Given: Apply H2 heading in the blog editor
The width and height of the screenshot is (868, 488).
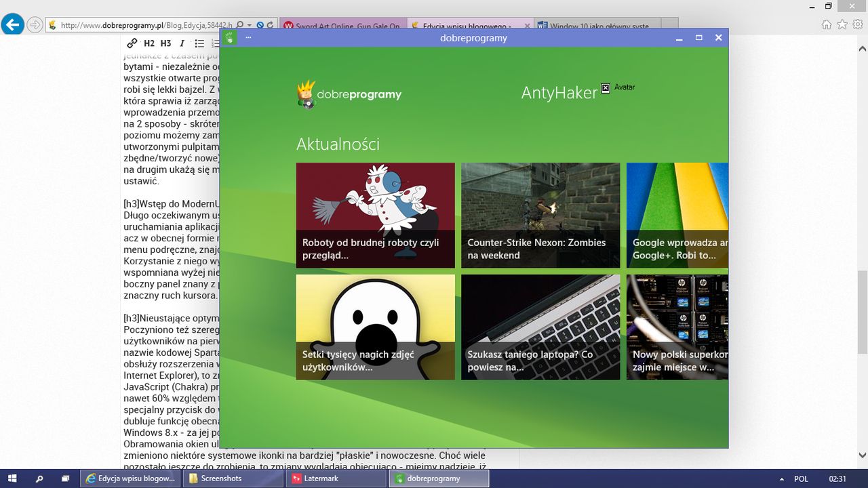Looking at the screenshot, I should point(149,43).
